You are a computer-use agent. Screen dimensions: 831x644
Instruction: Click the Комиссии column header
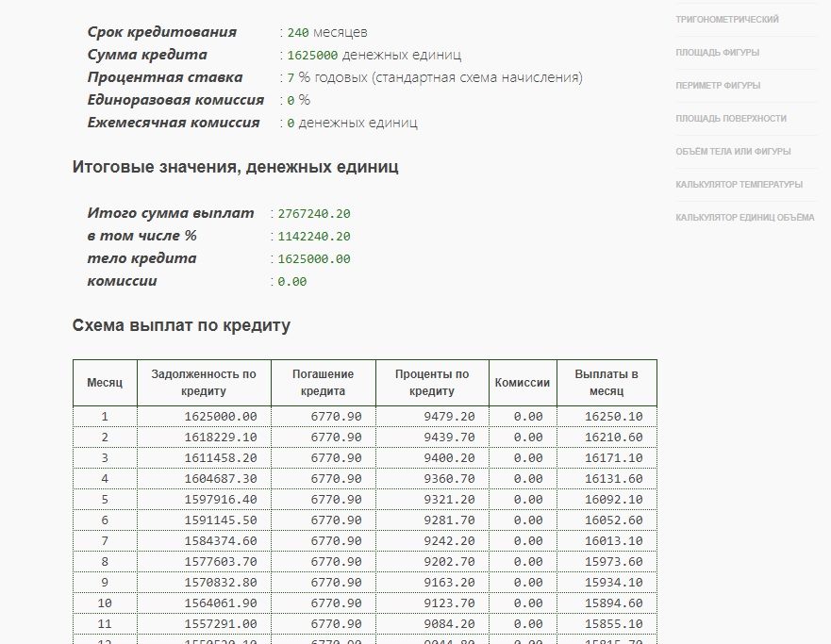(522, 383)
